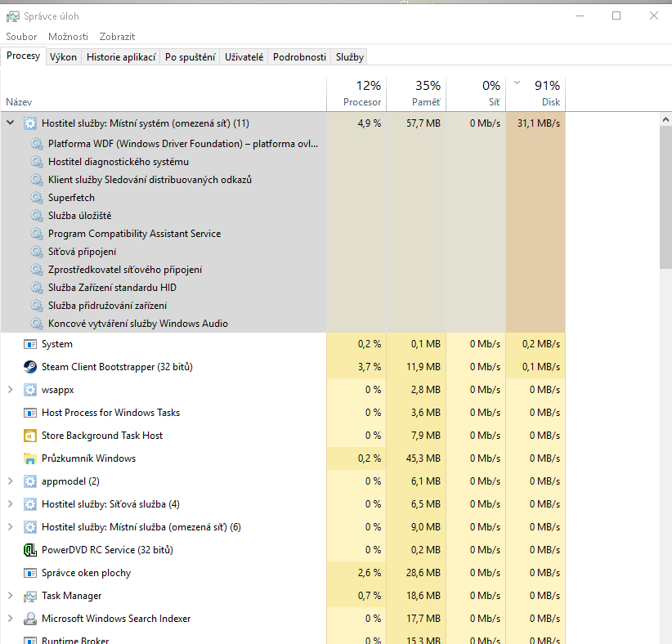Click the Průzkumník Windows folder icon
The width and height of the screenshot is (672, 644).
point(30,458)
